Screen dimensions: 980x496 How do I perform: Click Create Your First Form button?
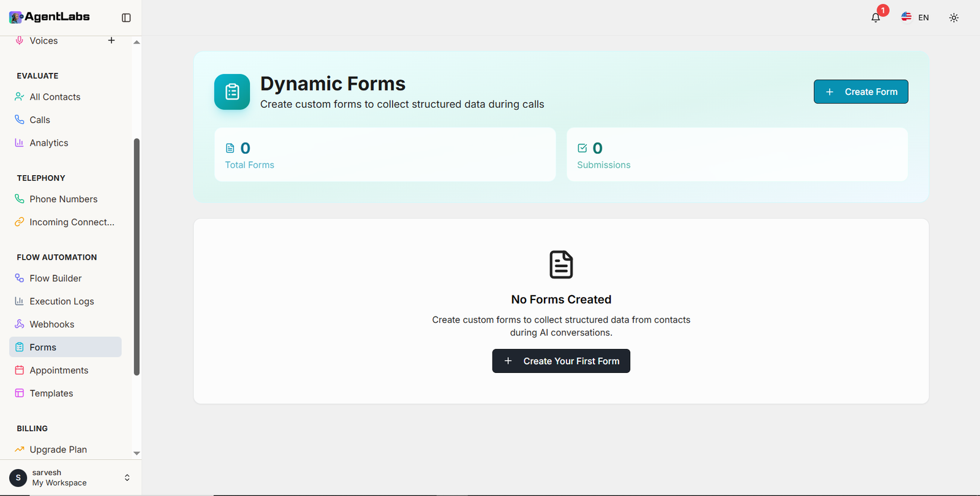tap(561, 361)
